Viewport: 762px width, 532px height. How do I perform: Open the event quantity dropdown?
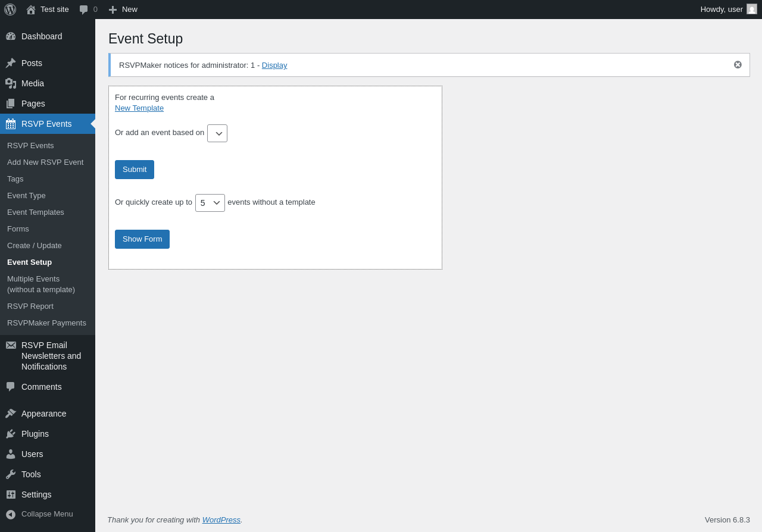tap(210, 203)
